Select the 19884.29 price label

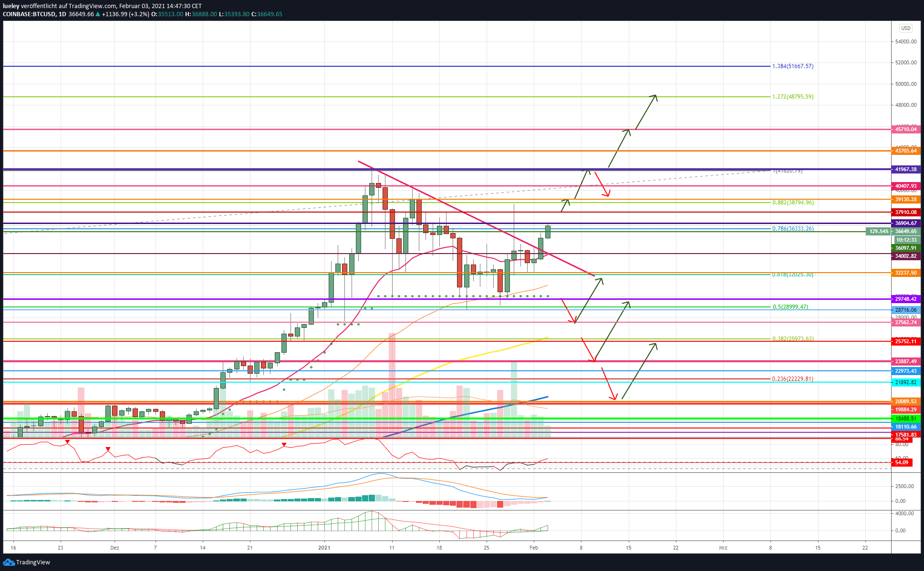coord(905,409)
